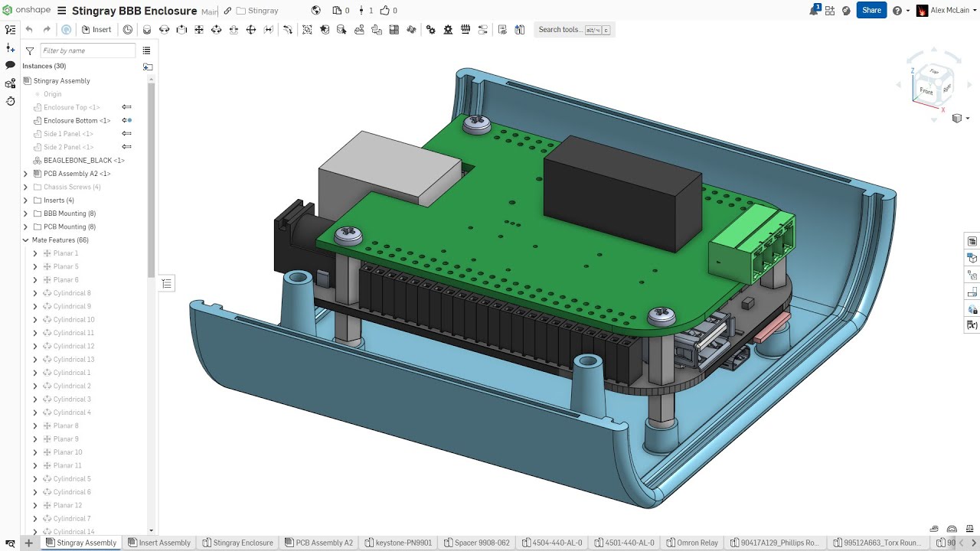Viewport: 980px width, 551px height.
Task: Click the Front face of view cube
Action: click(926, 91)
